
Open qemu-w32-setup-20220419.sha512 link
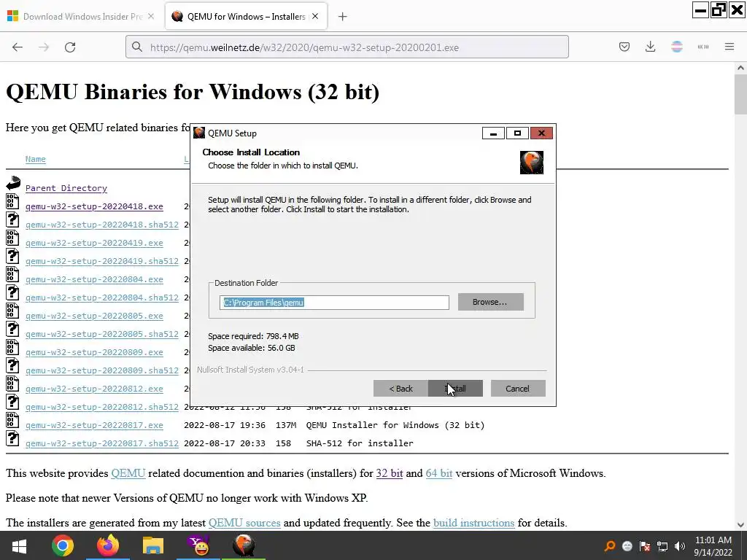coord(102,261)
